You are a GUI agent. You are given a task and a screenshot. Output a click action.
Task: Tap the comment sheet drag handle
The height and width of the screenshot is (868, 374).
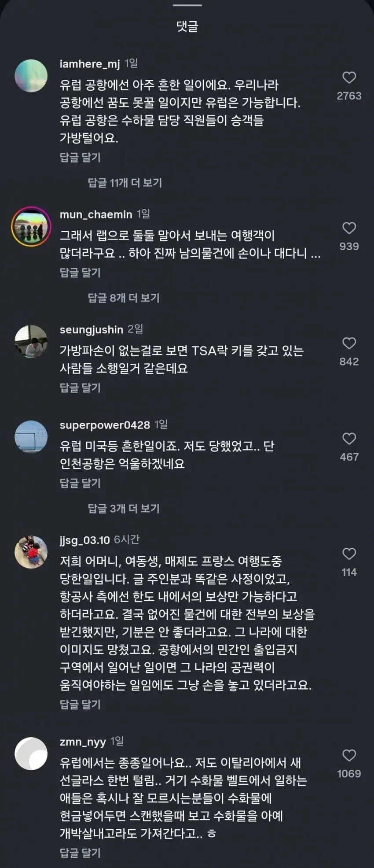coord(187,5)
